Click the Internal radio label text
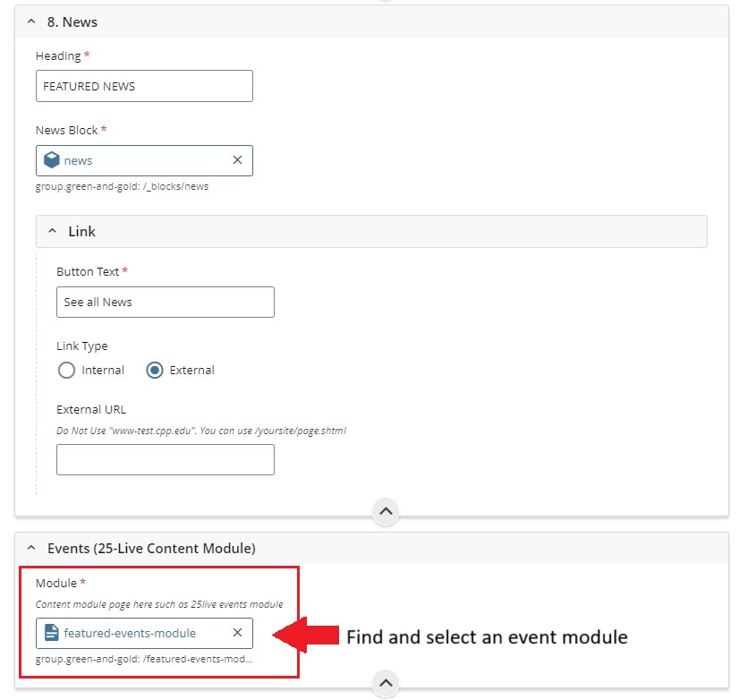The width and height of the screenshot is (739, 700). click(x=103, y=370)
